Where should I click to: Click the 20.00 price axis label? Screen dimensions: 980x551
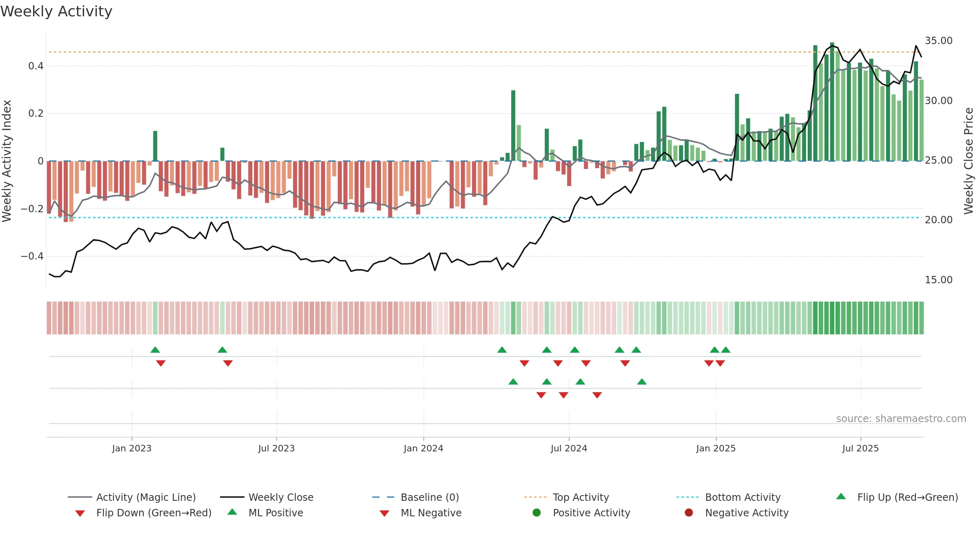939,220
